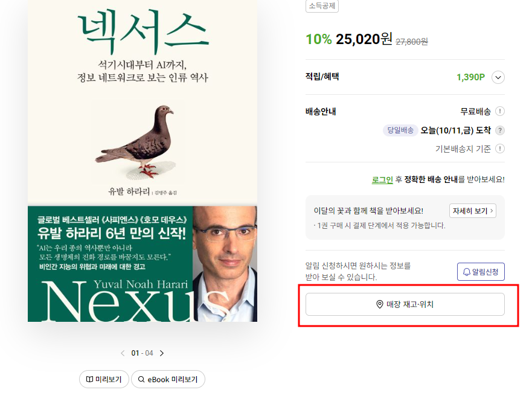
Task: Click the info icon next to 기본배송지 기준
Action: click(501, 148)
